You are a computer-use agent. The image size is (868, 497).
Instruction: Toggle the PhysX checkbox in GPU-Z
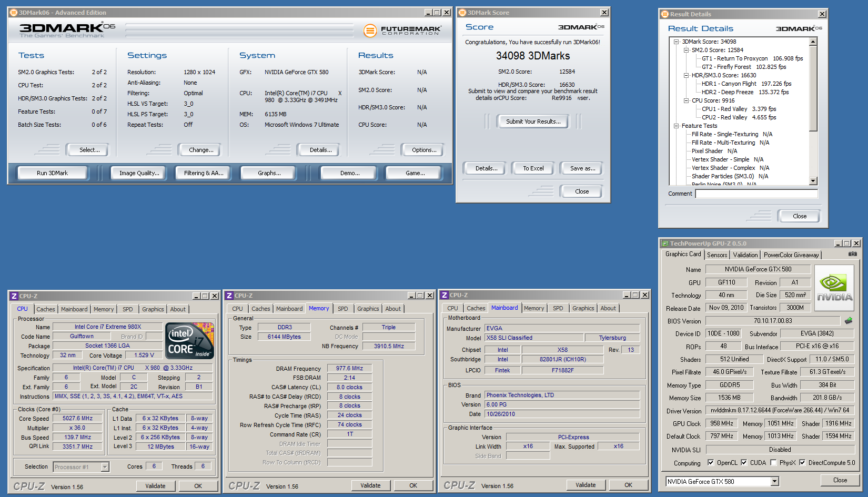[773, 463]
